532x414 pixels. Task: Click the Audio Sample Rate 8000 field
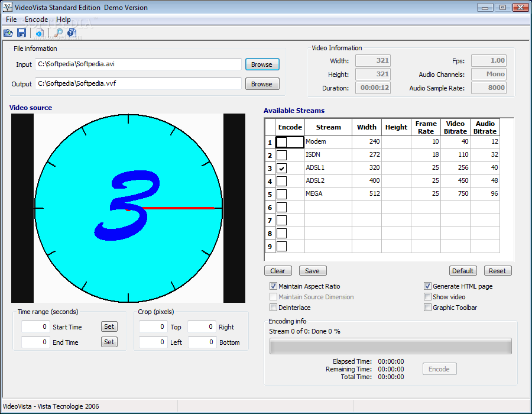489,88
